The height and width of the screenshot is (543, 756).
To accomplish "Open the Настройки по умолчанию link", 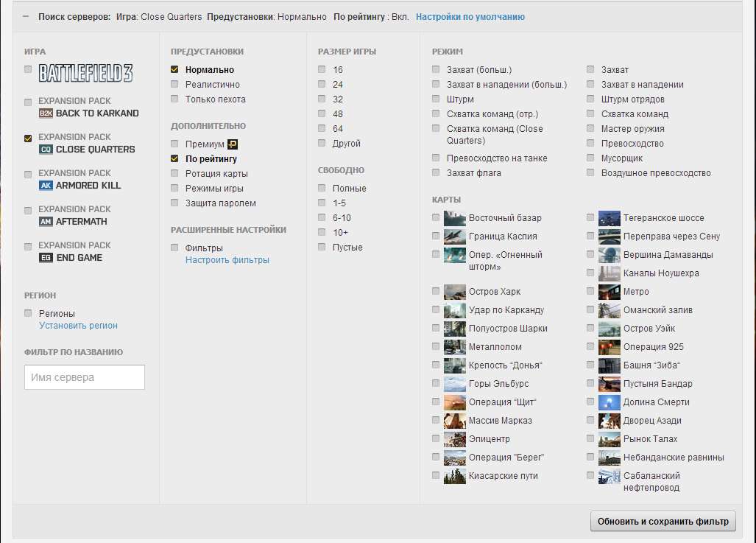I will pos(470,17).
